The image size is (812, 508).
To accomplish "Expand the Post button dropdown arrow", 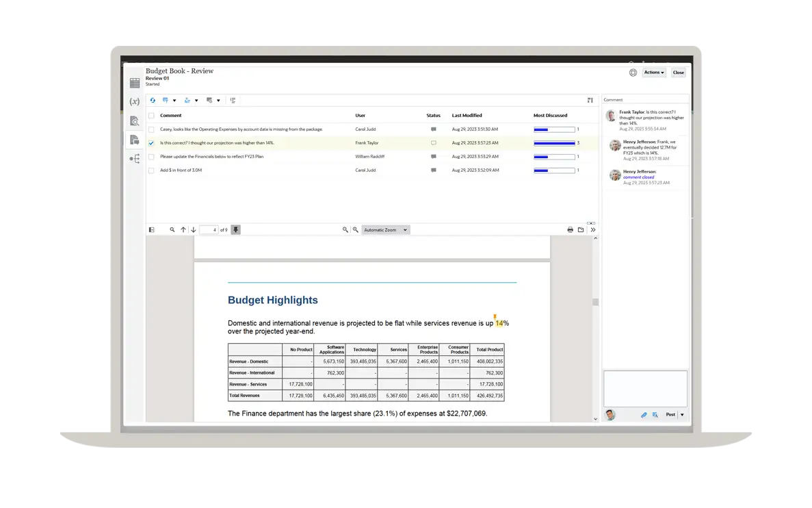I will [682, 415].
